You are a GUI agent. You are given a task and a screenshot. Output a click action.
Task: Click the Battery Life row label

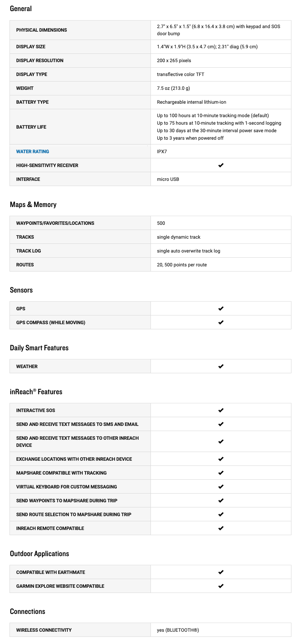click(x=31, y=127)
